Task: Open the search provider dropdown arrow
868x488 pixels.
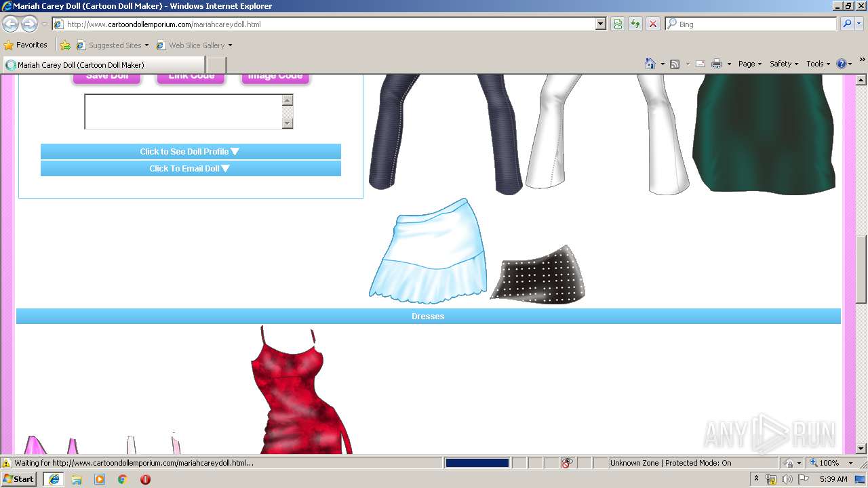Action: tap(860, 24)
